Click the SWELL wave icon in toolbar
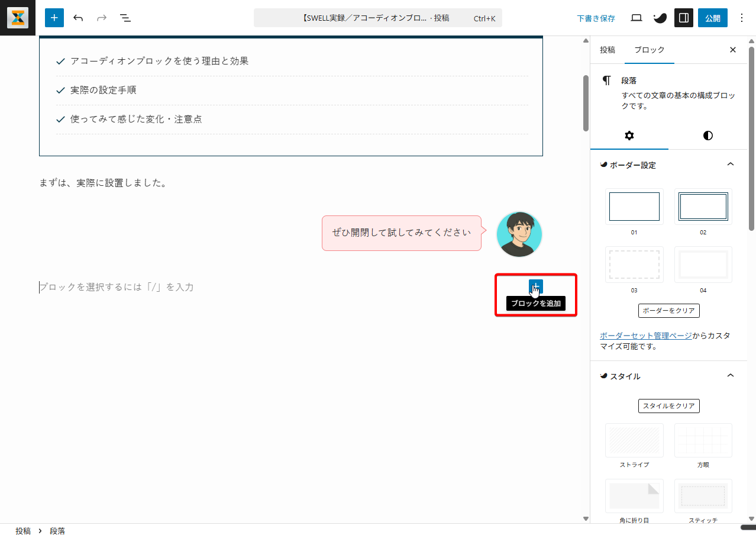 660,18
